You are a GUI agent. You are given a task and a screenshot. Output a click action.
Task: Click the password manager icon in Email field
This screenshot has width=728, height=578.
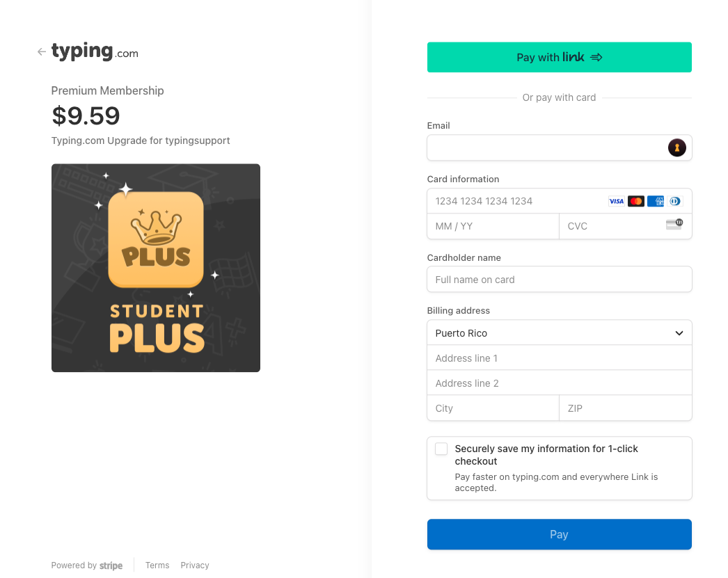point(676,147)
